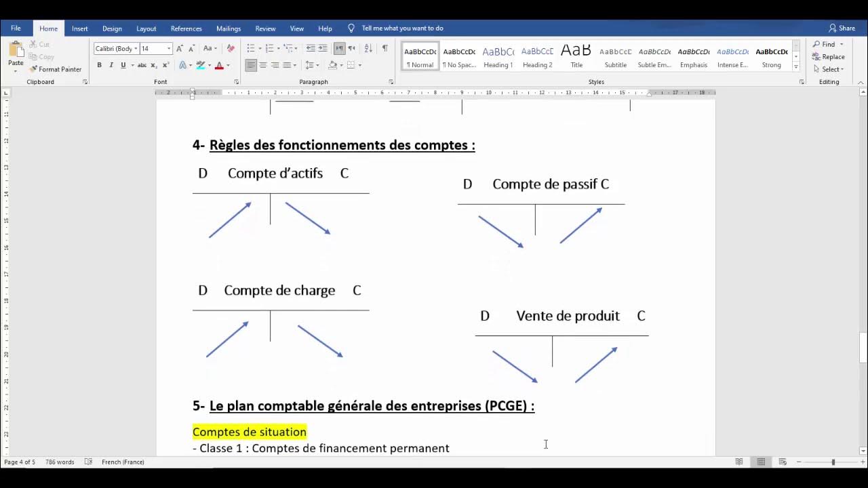
Task: Open Tell me what you want lightbulb
Action: click(351, 28)
